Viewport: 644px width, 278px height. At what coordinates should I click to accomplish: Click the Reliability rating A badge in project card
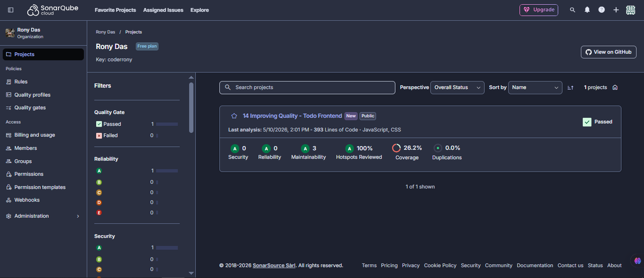[266, 148]
